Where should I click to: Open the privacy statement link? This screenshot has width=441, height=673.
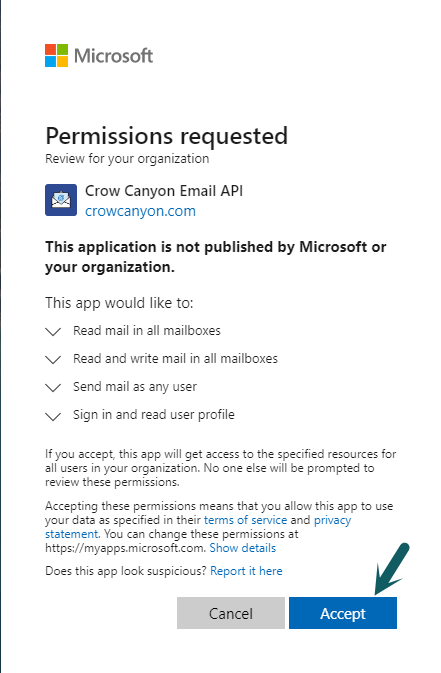click(332, 520)
